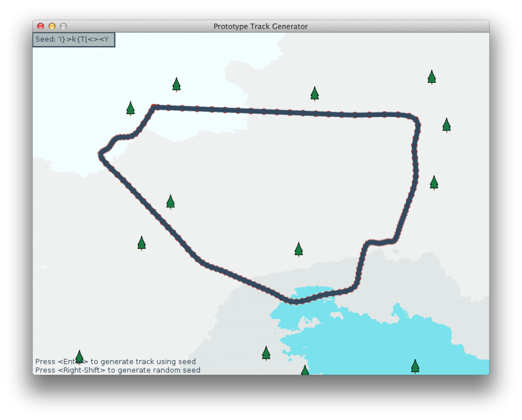Click the tree in the top-right corner
The image size is (522, 420).
(x=432, y=77)
